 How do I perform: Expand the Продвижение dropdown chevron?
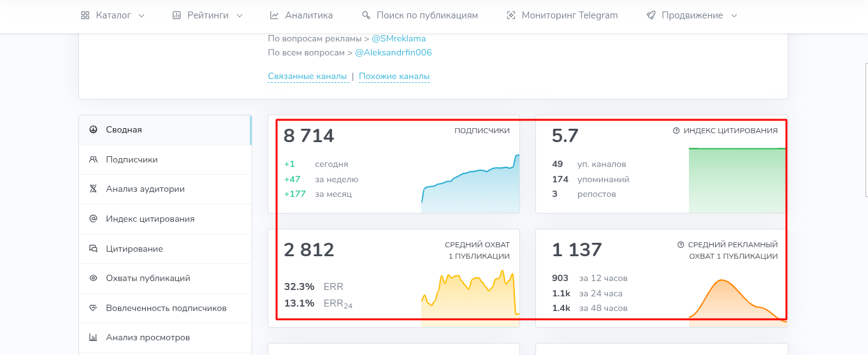pos(734,16)
